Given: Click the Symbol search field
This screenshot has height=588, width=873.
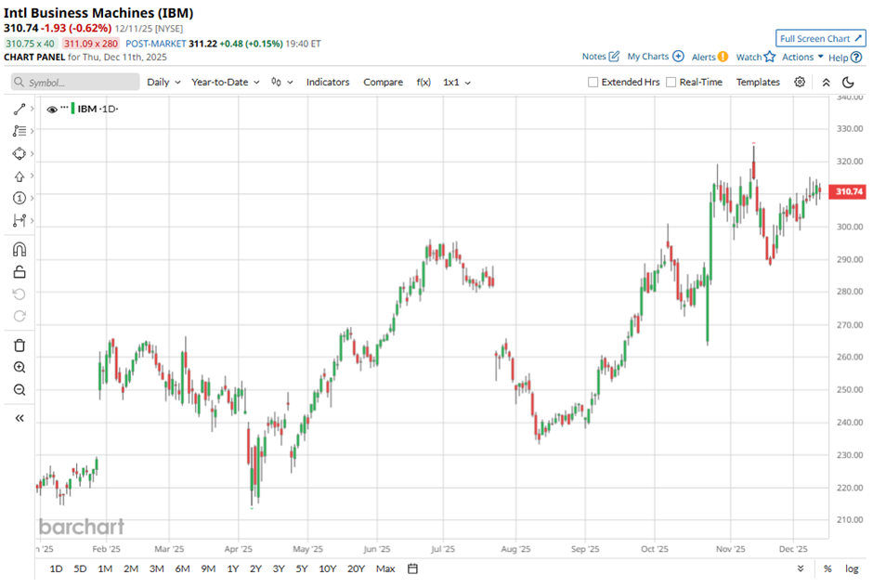Looking at the screenshot, I should pyautogui.click(x=74, y=82).
